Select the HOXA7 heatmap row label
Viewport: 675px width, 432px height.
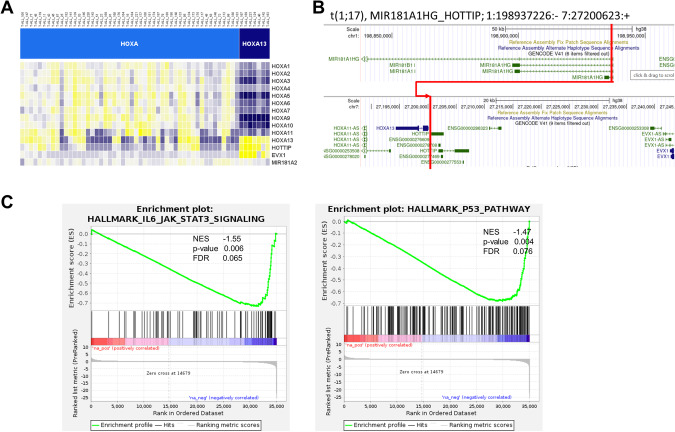click(x=281, y=111)
